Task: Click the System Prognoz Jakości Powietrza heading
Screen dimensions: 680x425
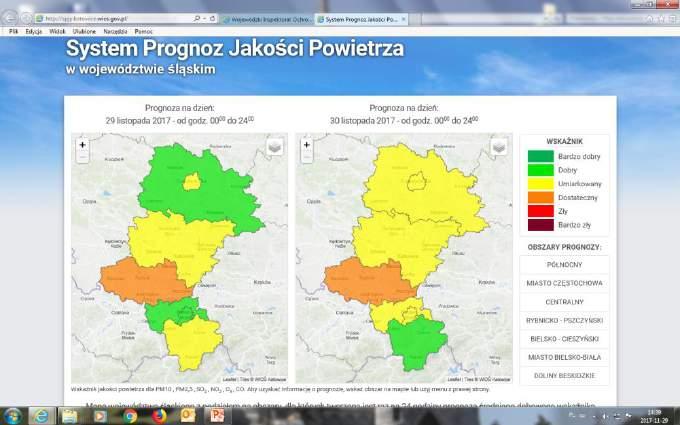Action: 235,48
